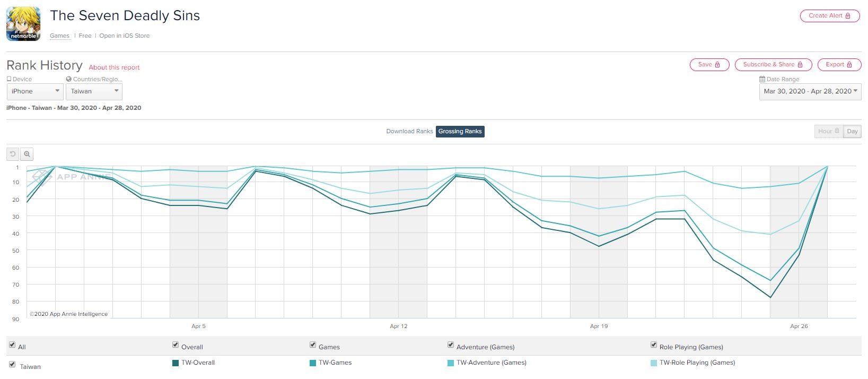Image resolution: width=868 pixels, height=379 pixels.
Task: Disable the Role Playing (Games) checkbox
Action: click(654, 345)
